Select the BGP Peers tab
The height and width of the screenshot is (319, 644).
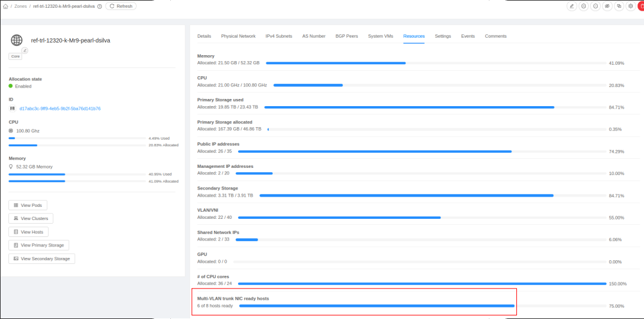pos(347,36)
